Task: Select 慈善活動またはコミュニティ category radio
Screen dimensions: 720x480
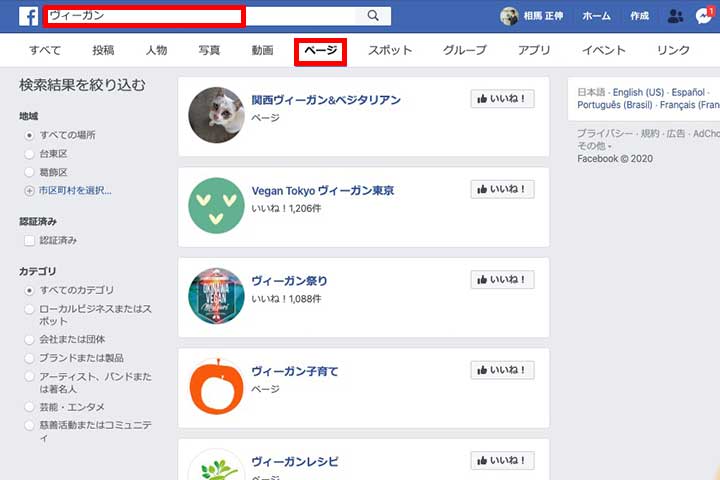Action: (x=29, y=425)
